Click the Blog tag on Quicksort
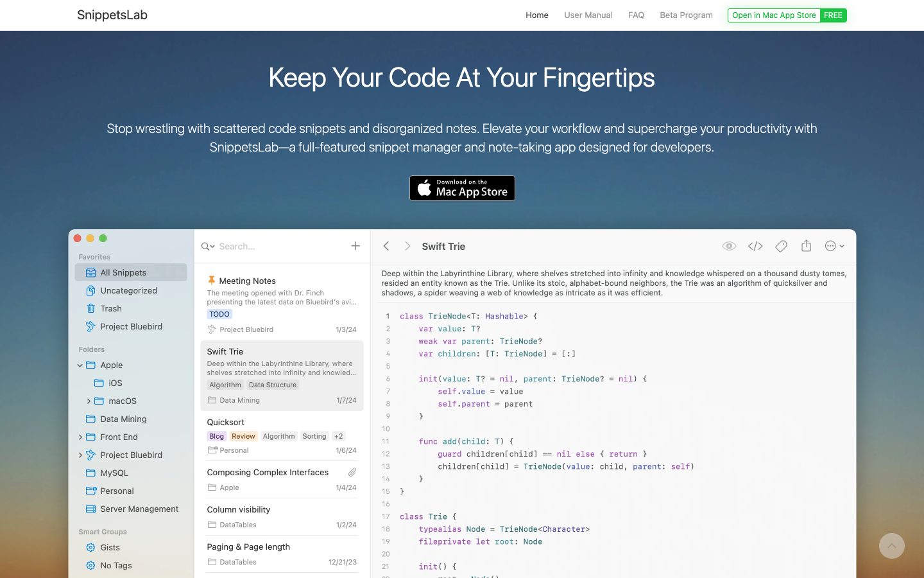This screenshot has height=578, width=924. 217,436
